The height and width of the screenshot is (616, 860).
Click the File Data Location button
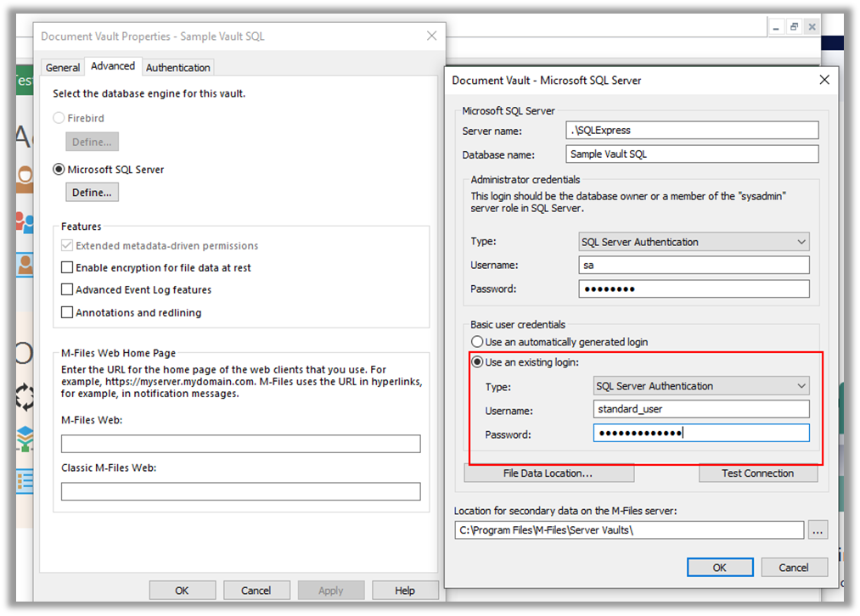tap(548, 473)
